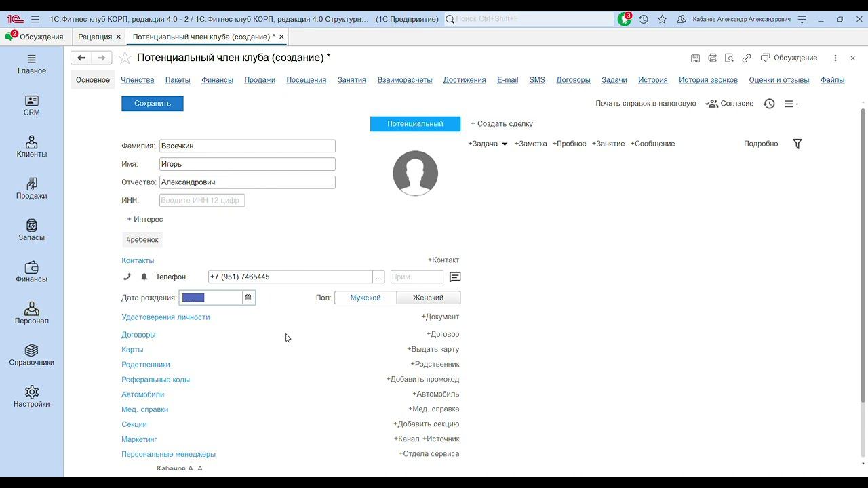Open the list view options dropdown
Screen dimensions: 868x488
click(791, 104)
